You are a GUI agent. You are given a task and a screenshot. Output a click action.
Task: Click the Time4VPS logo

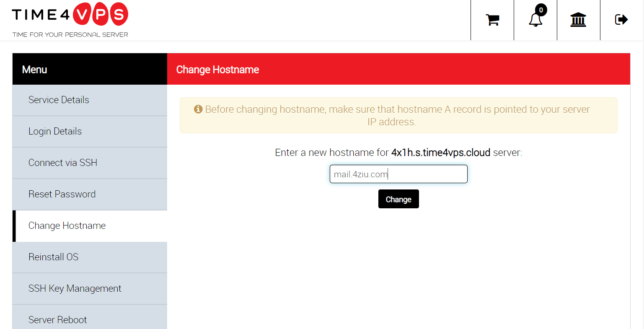point(70,20)
